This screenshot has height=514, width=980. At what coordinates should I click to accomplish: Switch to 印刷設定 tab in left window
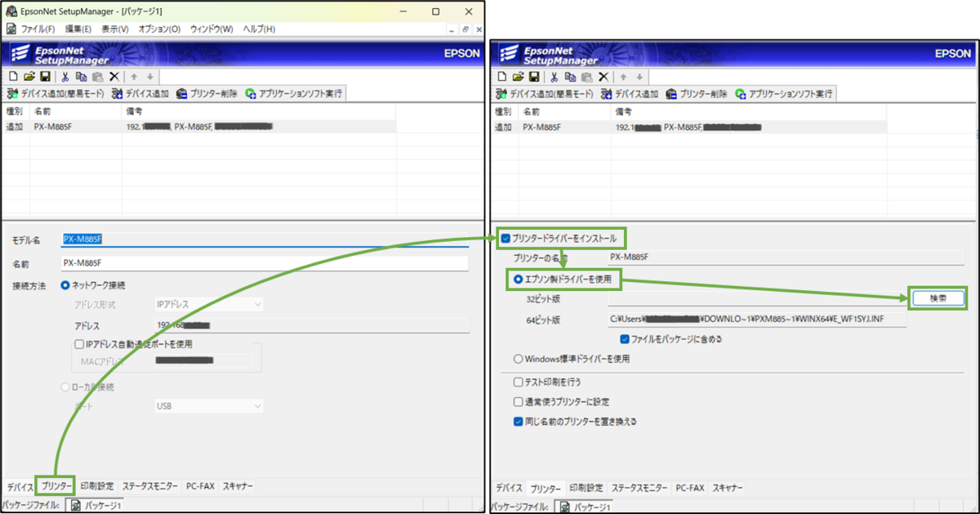[x=97, y=486]
